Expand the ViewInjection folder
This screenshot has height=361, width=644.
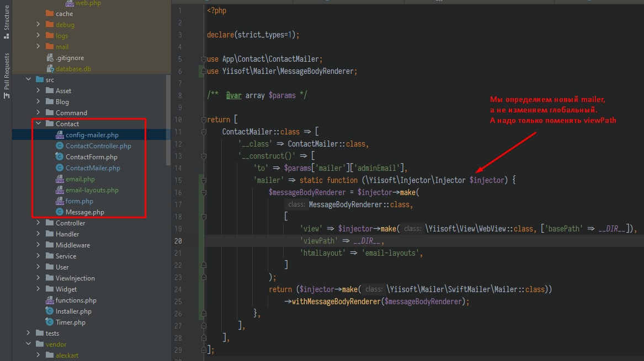38,278
